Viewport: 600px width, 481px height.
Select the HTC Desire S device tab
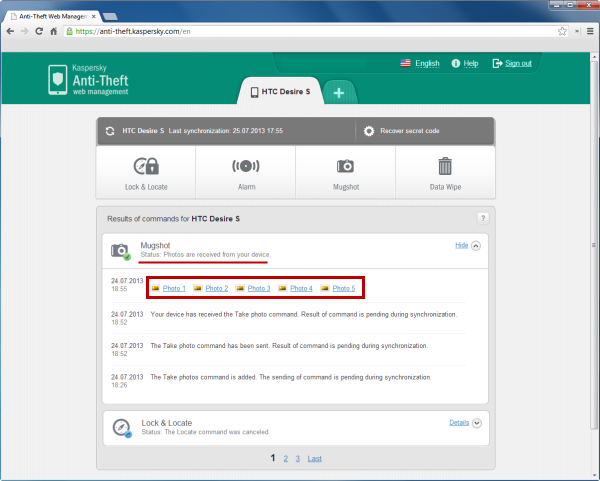click(x=280, y=91)
